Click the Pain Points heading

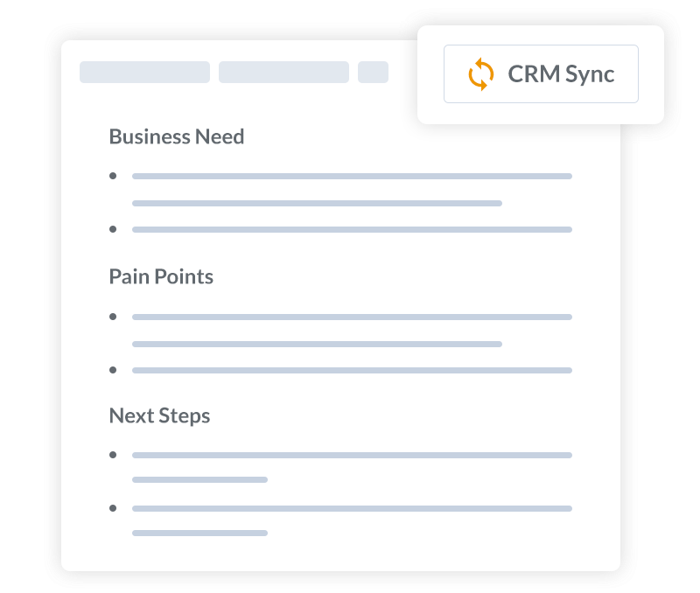coord(161,276)
